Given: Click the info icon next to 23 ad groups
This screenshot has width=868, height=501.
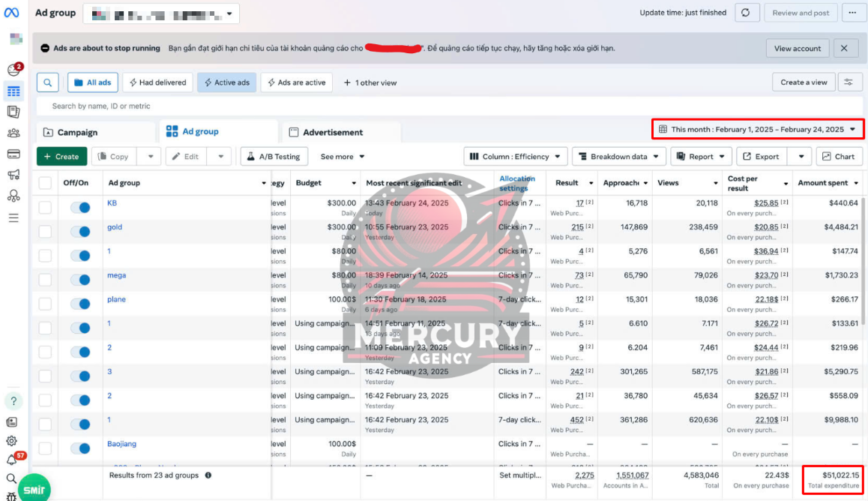Looking at the screenshot, I should coord(208,475).
